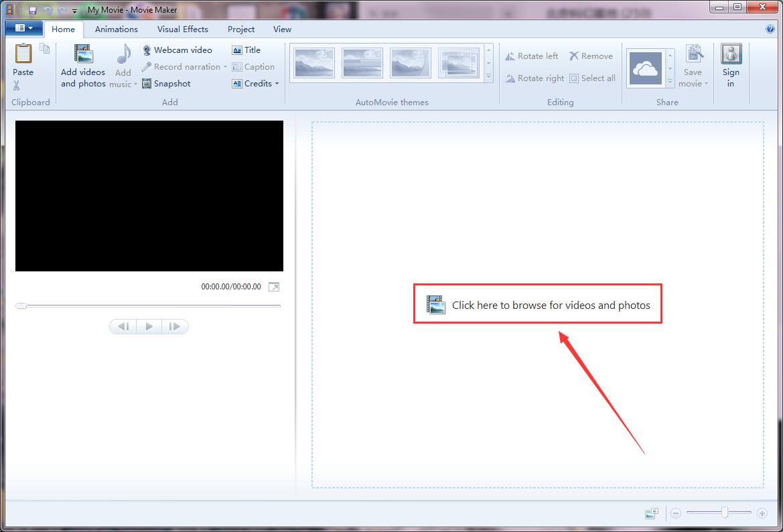
Task: Expand Share gallery more arrow
Action: point(670,82)
